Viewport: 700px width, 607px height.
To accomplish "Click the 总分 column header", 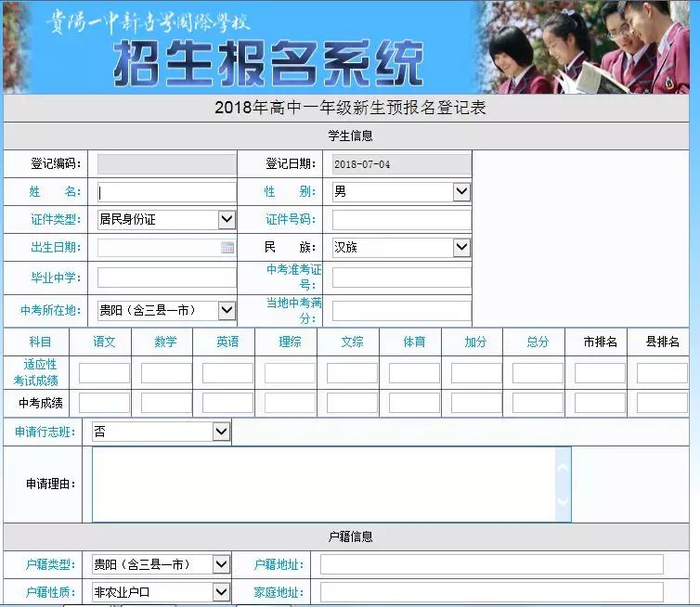I will [x=538, y=342].
